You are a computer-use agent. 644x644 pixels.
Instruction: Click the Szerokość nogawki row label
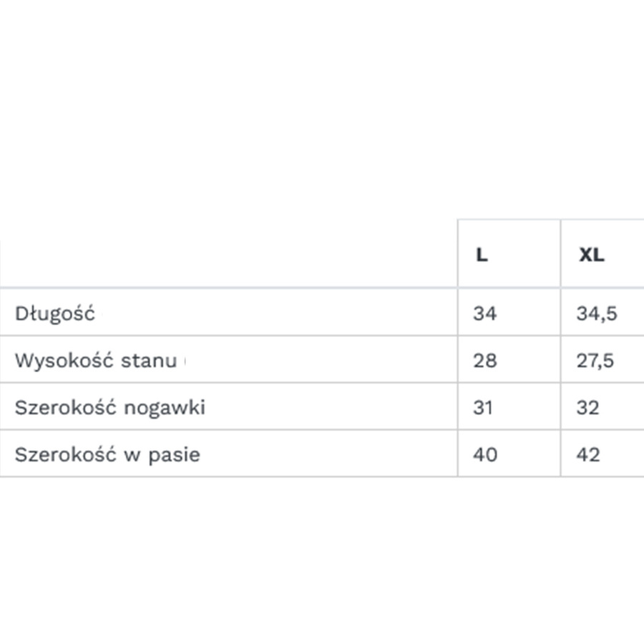pos(110,407)
